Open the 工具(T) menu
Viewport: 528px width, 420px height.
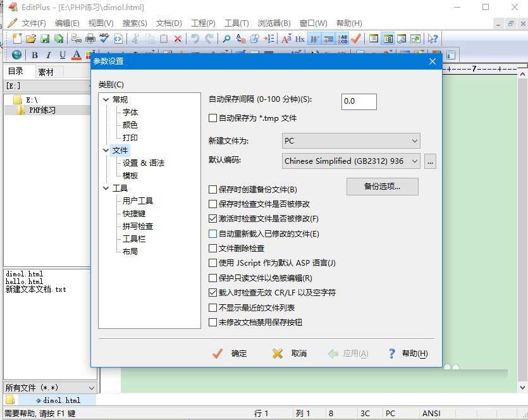[236, 23]
